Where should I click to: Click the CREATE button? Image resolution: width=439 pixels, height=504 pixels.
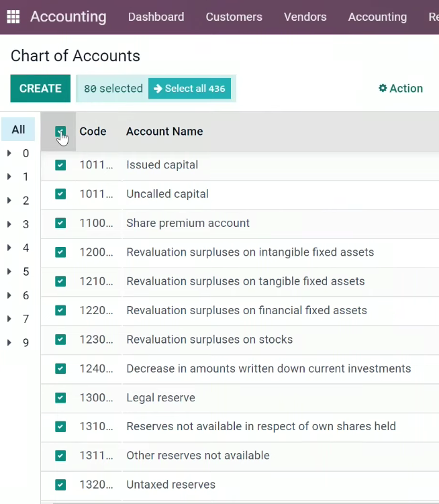[x=40, y=89]
